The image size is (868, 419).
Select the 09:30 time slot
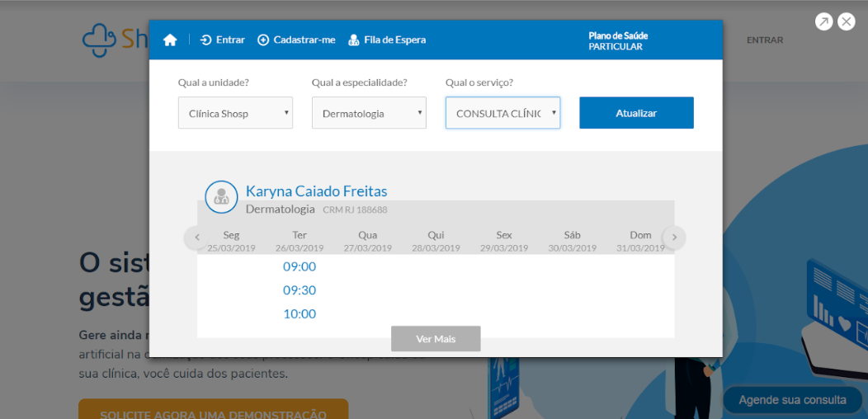pyautogui.click(x=300, y=290)
